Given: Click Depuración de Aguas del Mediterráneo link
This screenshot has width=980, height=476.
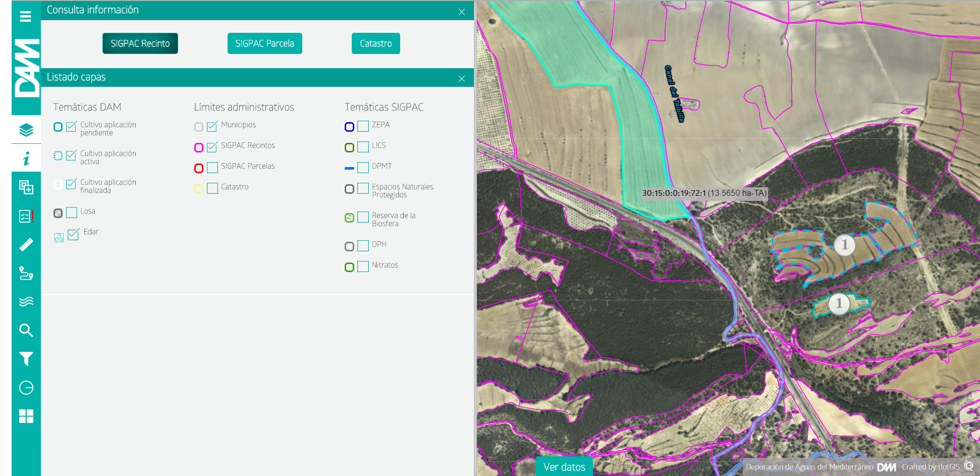Looking at the screenshot, I should tap(809, 467).
